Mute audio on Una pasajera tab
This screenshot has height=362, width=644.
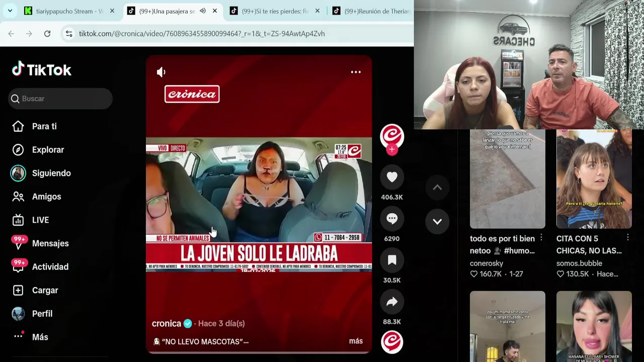(x=203, y=11)
